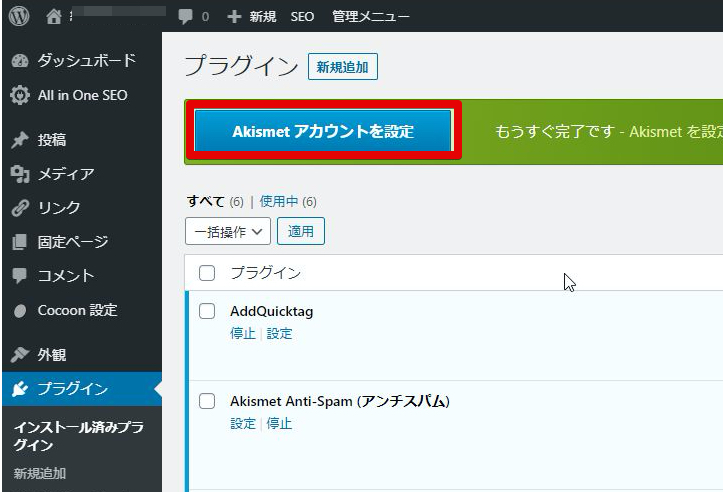The width and height of the screenshot is (723, 492).
Task: Check the Akismet Anti-Spam plugin checkbox
Action: click(207, 401)
